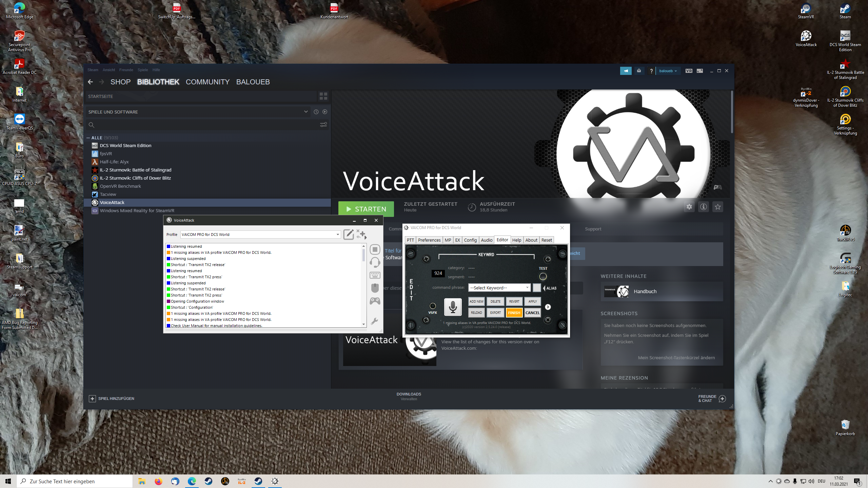Toggle mouse shortcuts icon in VoiceAttack
868x488 pixels.
[x=375, y=288]
